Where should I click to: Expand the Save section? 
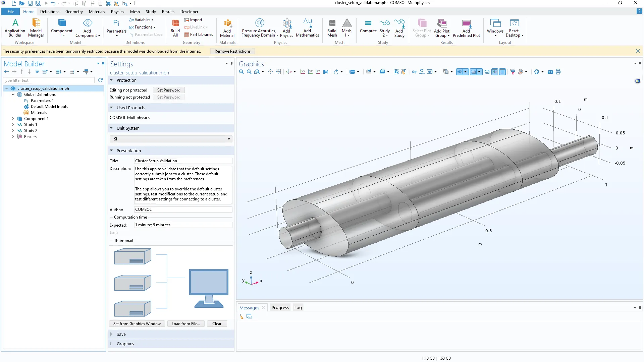point(121,334)
